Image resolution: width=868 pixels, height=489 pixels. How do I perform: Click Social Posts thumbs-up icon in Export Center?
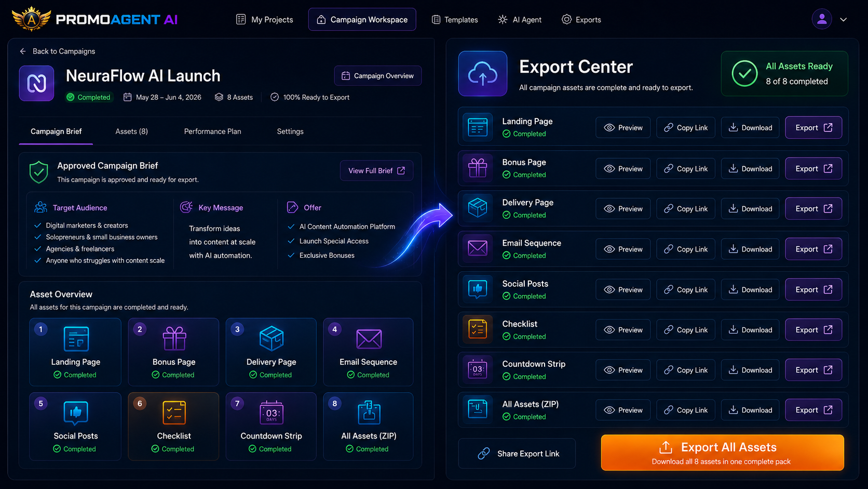pyautogui.click(x=478, y=288)
